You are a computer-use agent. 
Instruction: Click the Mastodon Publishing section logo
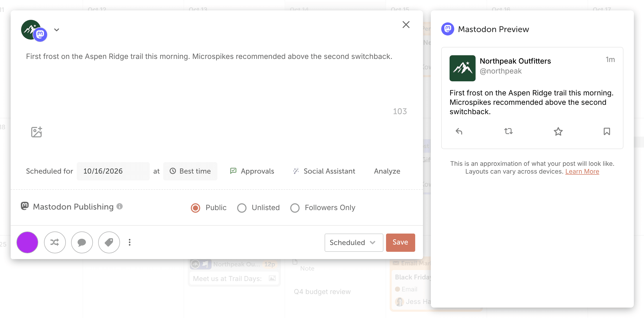(25, 206)
